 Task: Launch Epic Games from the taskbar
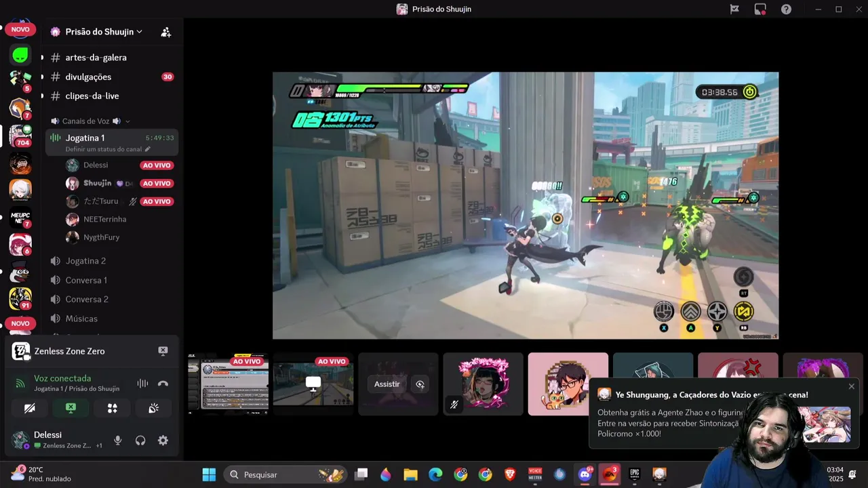[635, 474]
